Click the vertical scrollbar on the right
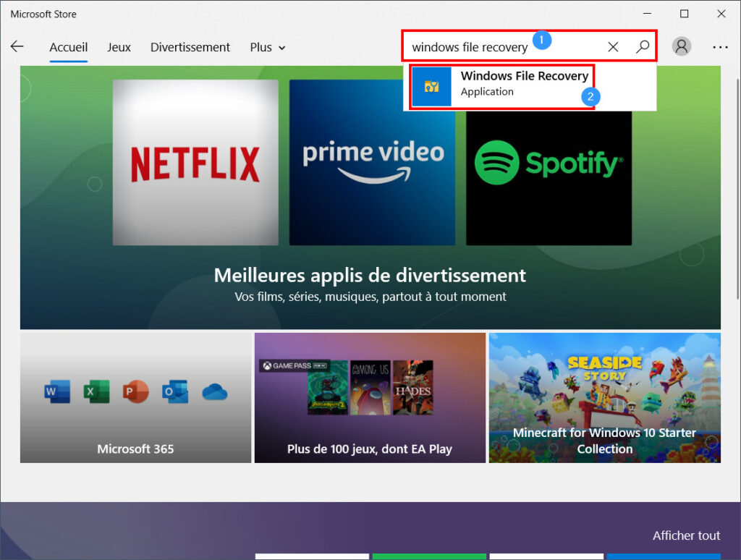This screenshot has width=741, height=560. [737, 189]
